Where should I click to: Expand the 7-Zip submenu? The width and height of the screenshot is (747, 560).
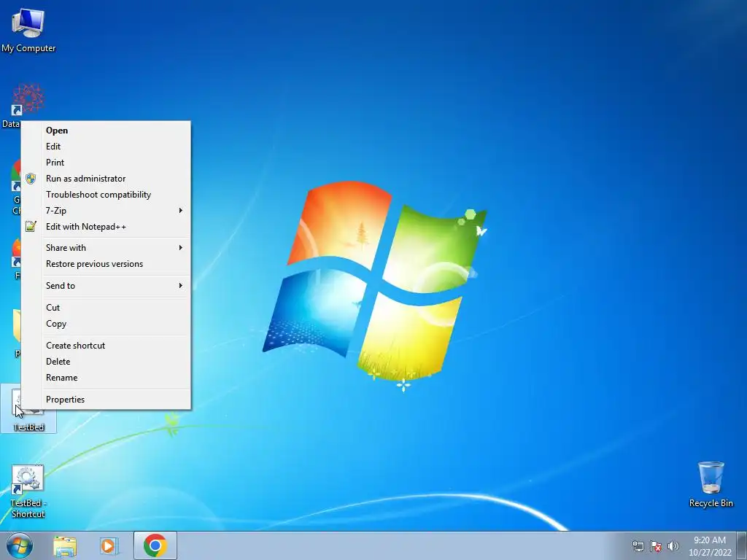[107, 211]
